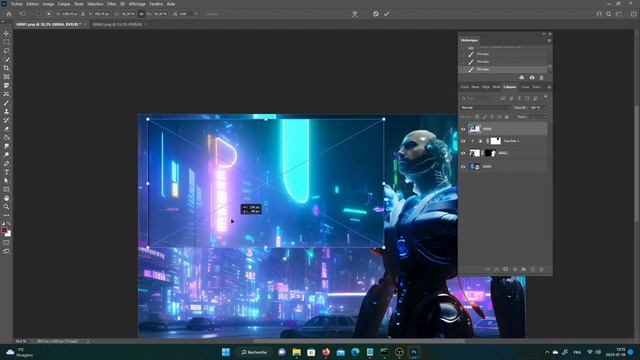
Task: Toggle lock transparent pixels
Action: [x=477, y=117]
